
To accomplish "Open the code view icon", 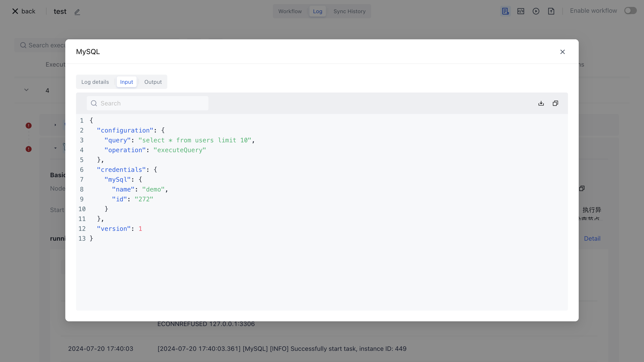I will 521,11.
